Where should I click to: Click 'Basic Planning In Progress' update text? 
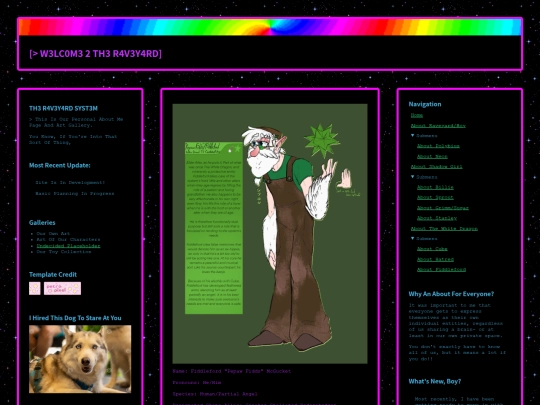click(x=74, y=194)
